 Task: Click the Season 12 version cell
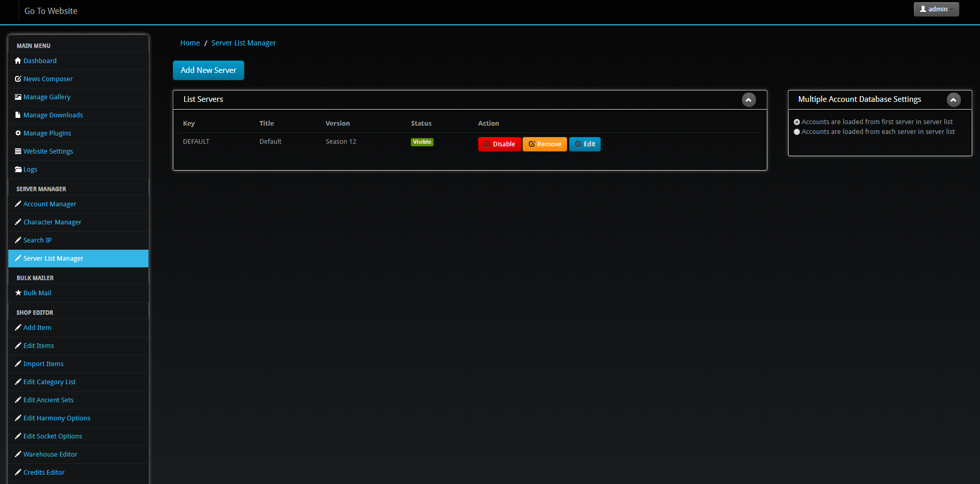tap(341, 142)
